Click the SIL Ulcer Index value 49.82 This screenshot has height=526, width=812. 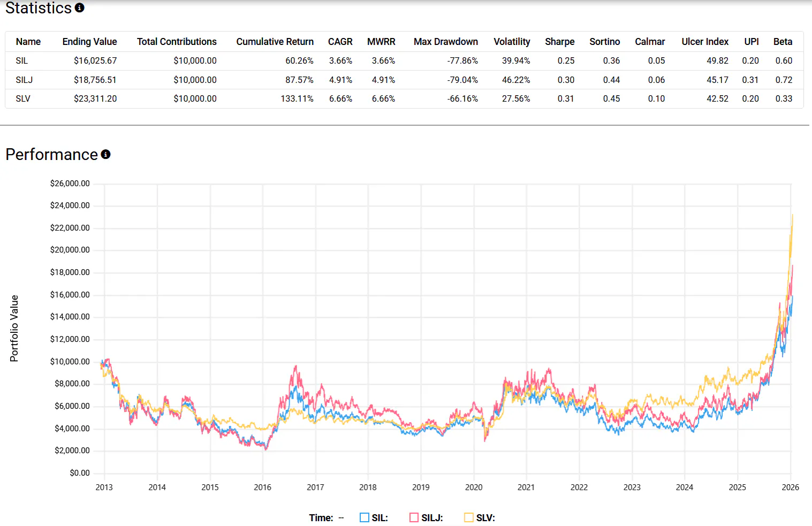click(x=717, y=61)
